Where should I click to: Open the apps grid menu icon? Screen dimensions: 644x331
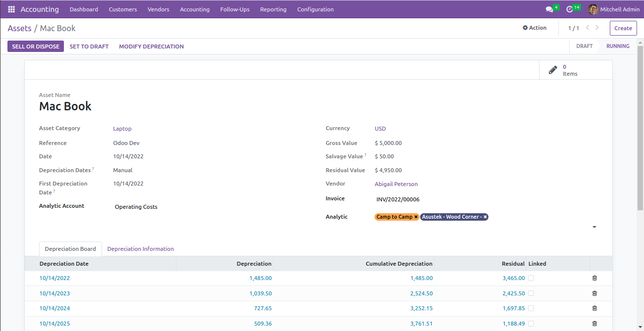(11, 9)
